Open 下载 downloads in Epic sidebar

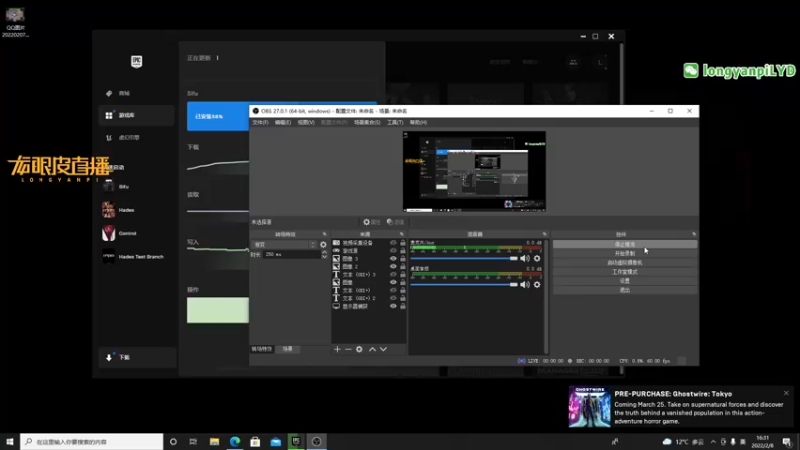point(137,358)
